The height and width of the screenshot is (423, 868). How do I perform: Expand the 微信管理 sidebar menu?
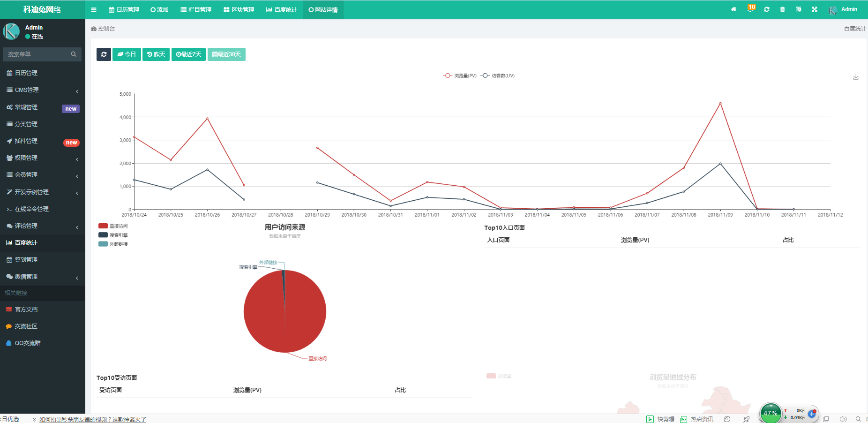42,277
